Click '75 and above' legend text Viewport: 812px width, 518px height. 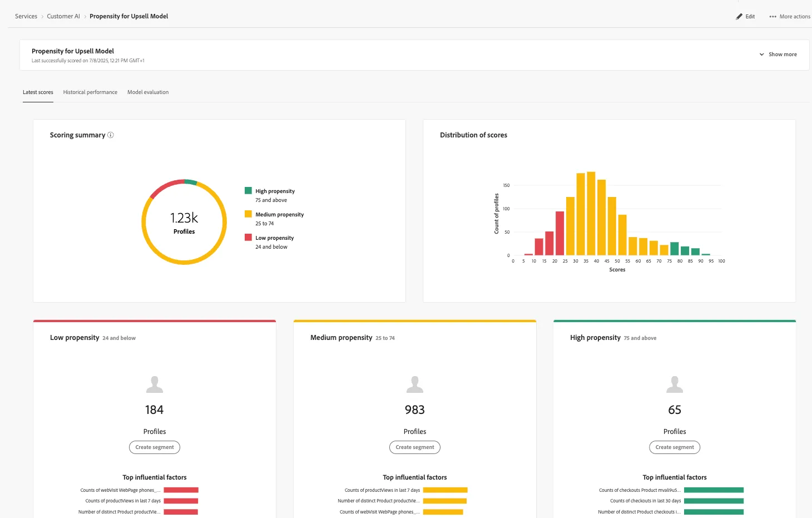(x=271, y=200)
